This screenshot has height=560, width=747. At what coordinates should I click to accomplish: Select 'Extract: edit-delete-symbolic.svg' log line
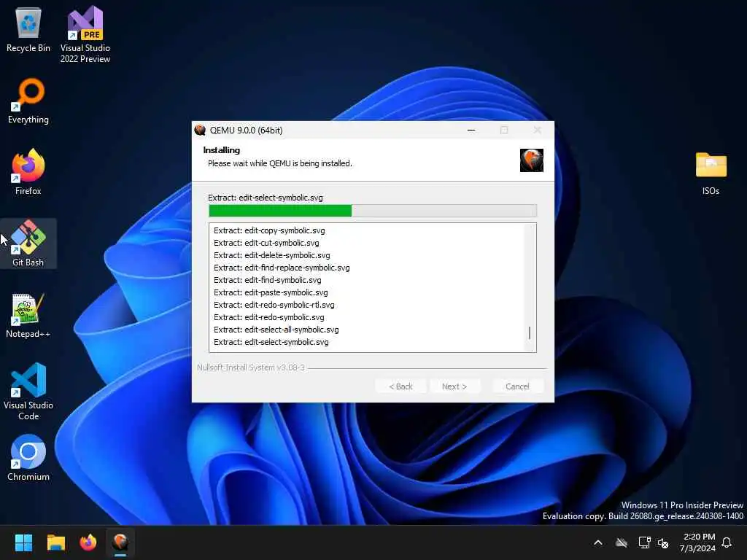(x=271, y=255)
